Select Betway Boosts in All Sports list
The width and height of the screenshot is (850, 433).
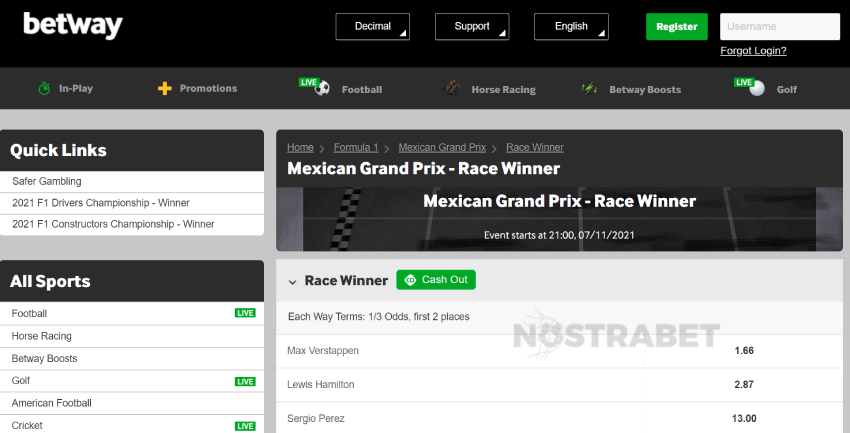click(x=132, y=359)
